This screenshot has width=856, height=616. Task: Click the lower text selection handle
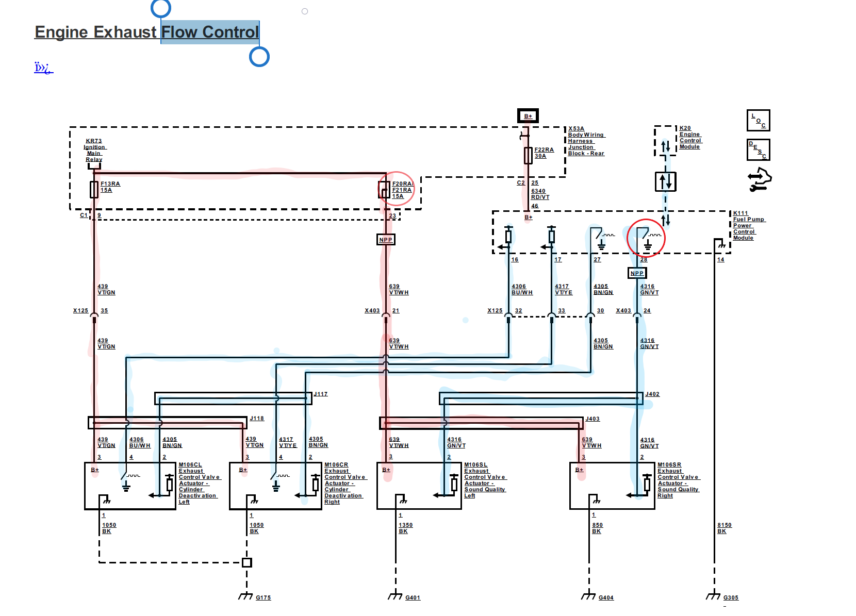coord(259,57)
